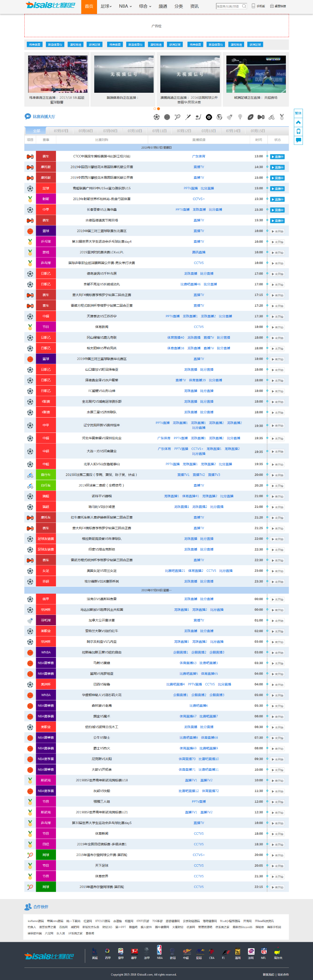Filter matches by the basketball icon
The image size is (313, 980).
[x=167, y=117]
